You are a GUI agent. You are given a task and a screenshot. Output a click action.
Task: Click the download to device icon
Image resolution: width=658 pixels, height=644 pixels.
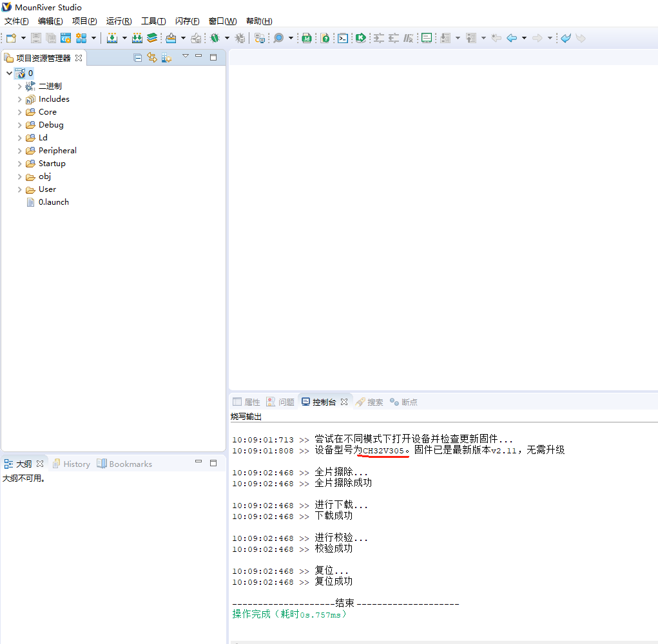pyautogui.click(x=112, y=39)
